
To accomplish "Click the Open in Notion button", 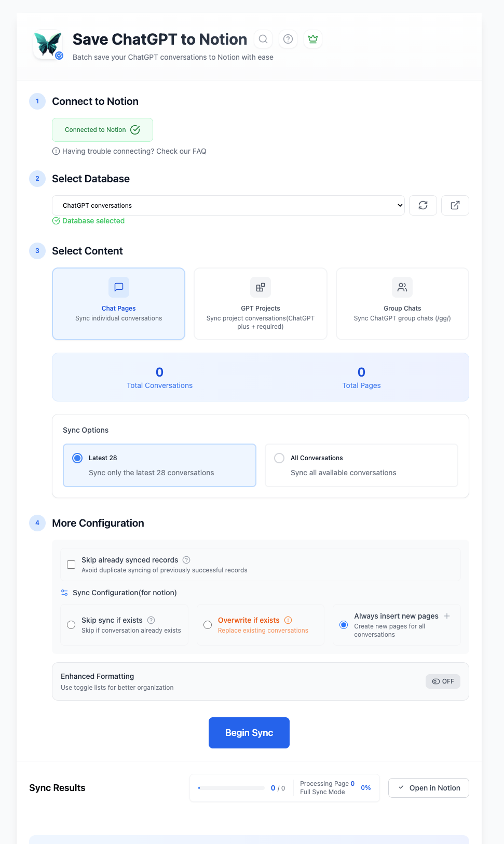I will [429, 788].
